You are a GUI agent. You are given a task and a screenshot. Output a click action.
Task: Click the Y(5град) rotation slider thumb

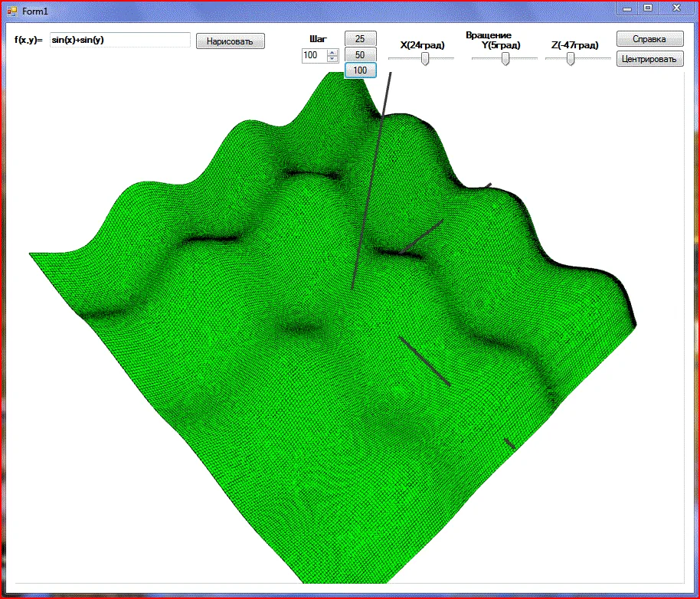click(x=505, y=60)
